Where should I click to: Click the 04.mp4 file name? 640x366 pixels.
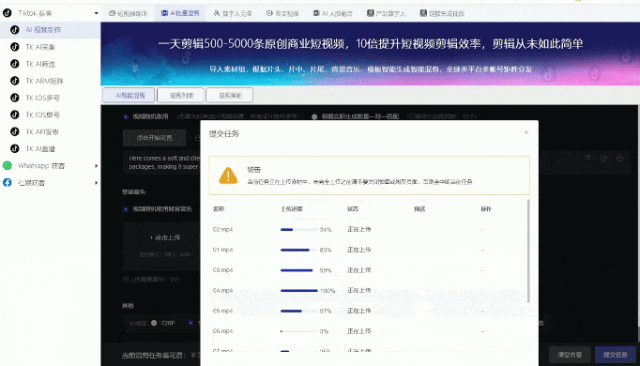click(x=222, y=291)
